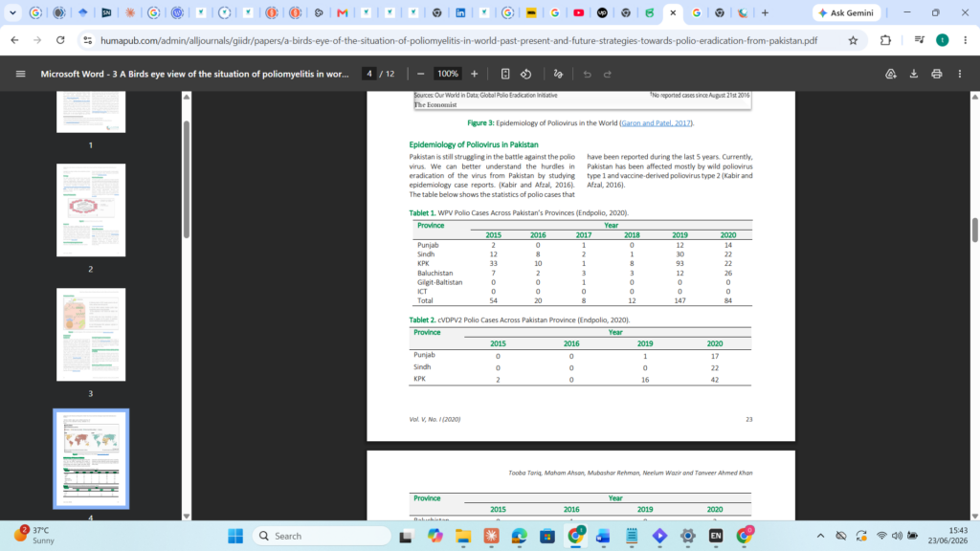Screen dimensions: 980x551
Task: Click the sidebar scroll down arrow
Action: [187, 516]
